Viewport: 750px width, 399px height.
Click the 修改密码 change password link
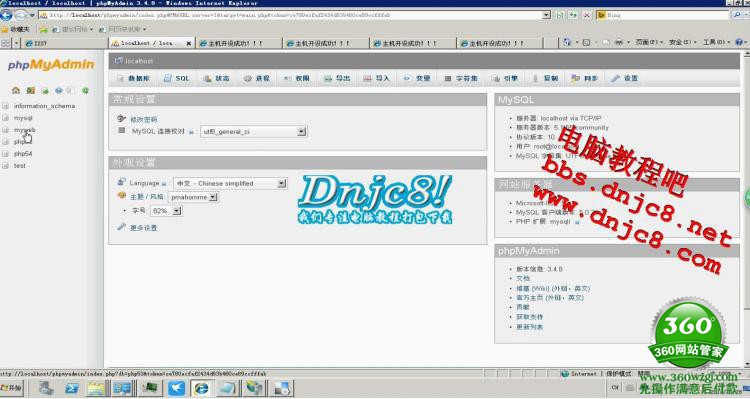tap(143, 120)
